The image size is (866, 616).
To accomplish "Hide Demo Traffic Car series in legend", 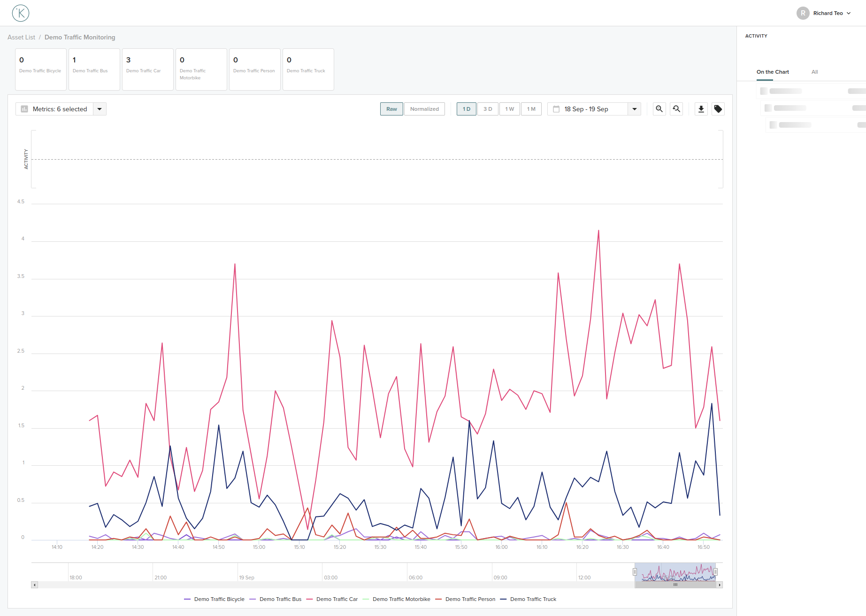I will coord(337,599).
